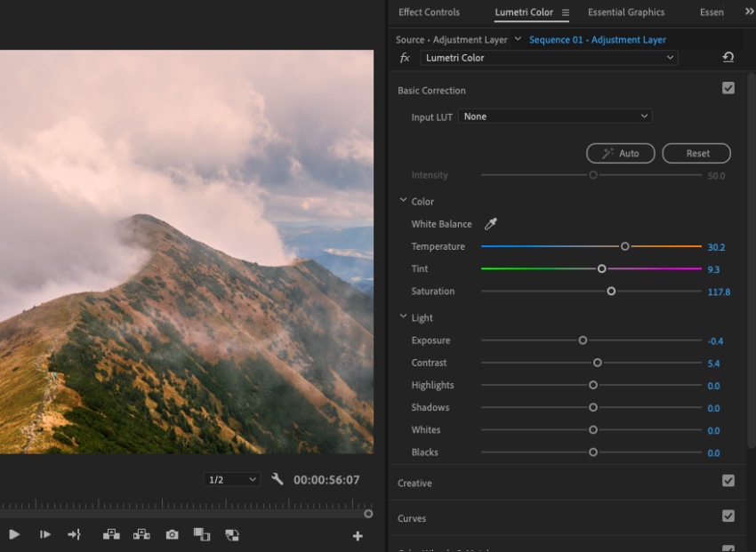Uncheck the Creative section checkbox
Viewport: 756px width, 552px height.
pos(728,481)
